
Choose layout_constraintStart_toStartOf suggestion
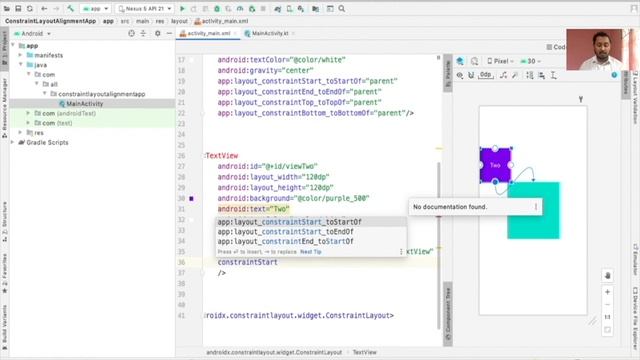point(311,222)
